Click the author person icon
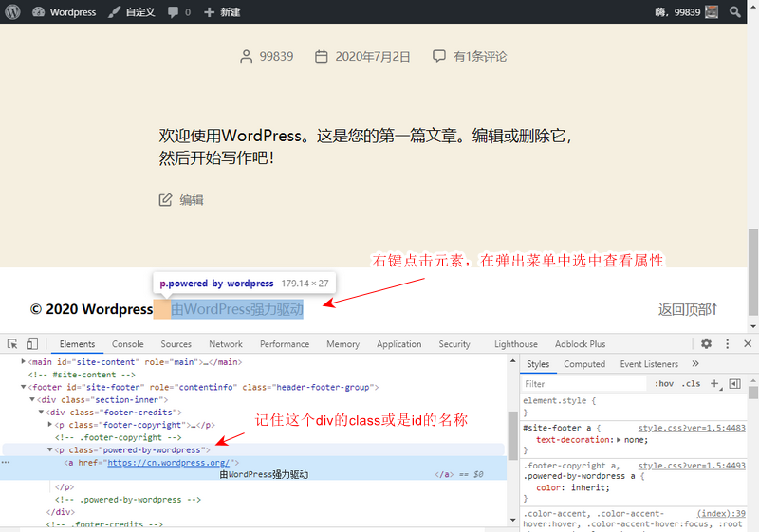Image resolution: width=759 pixels, height=532 pixels. click(247, 57)
